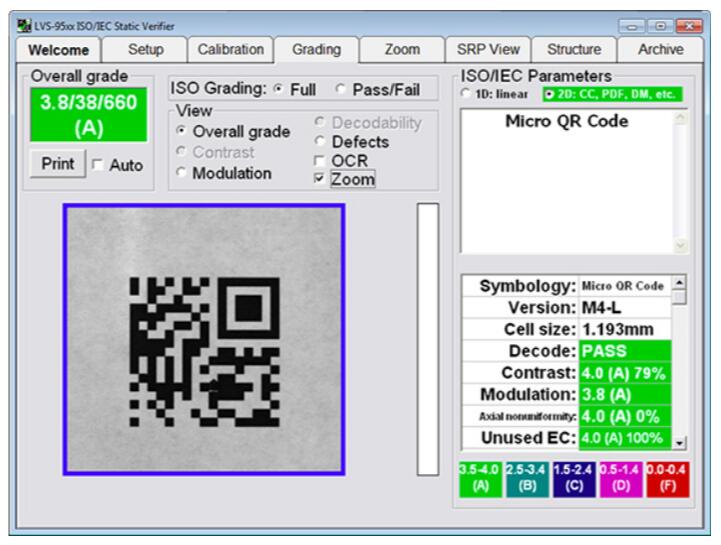
Task: Select the Pass/Fail ISO grading option
Action: click(x=341, y=90)
